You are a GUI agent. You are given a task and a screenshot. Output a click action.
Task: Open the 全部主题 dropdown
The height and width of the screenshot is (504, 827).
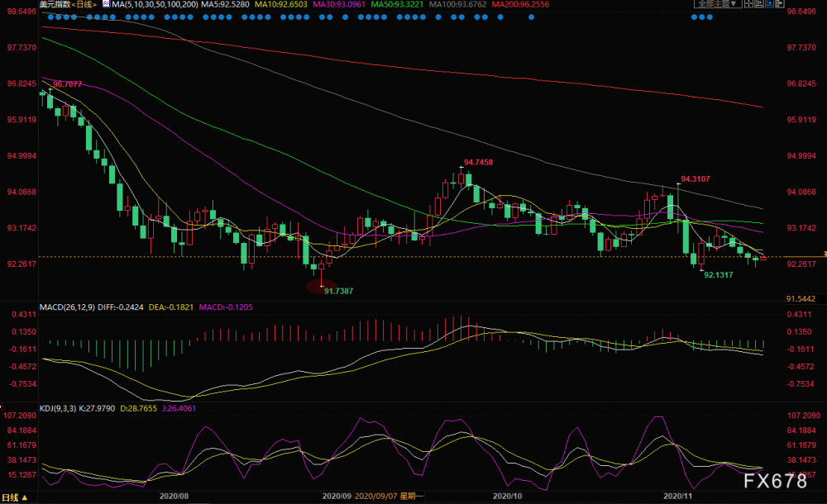(x=718, y=3)
